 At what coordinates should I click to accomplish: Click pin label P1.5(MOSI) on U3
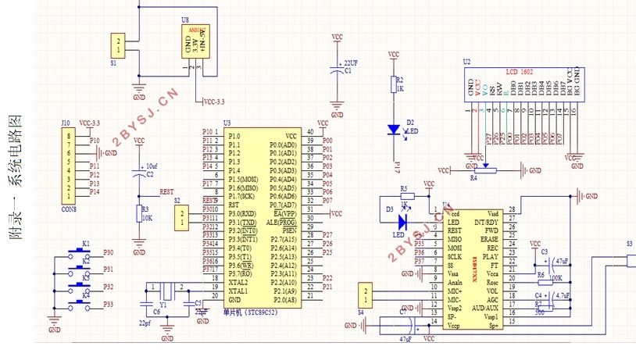tap(243, 179)
